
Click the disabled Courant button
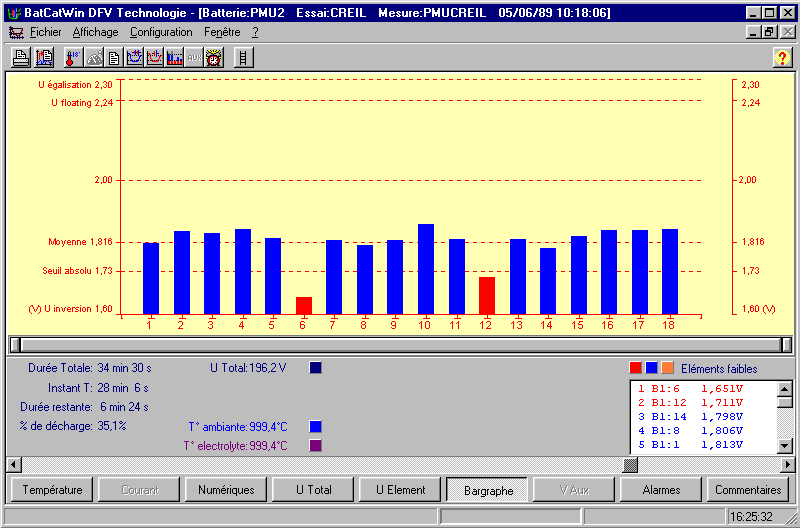coord(139,490)
